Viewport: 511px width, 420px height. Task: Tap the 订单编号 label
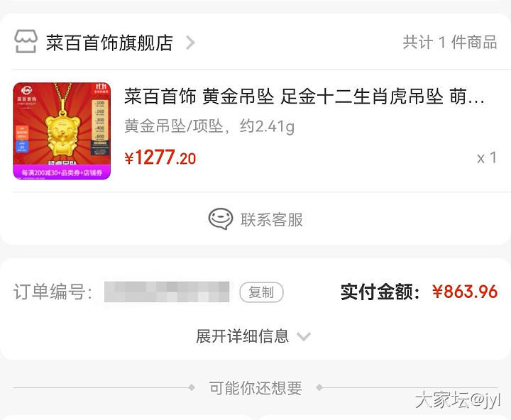[x=53, y=292]
